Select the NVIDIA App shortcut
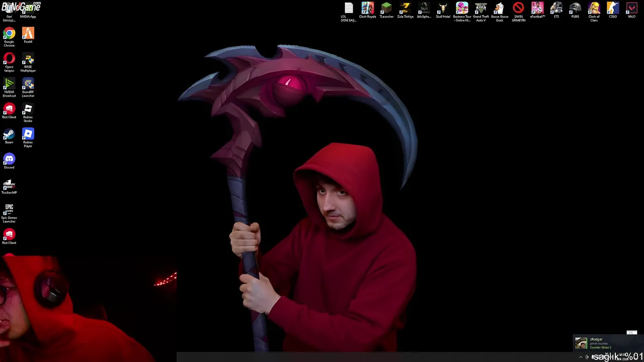The width and height of the screenshot is (644, 362). 28,11
